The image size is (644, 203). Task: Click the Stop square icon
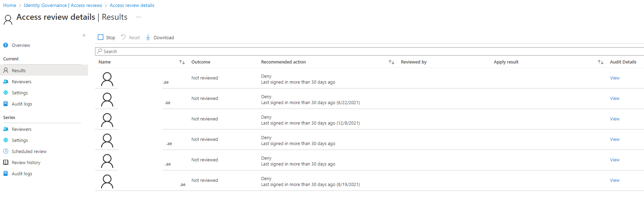(101, 37)
